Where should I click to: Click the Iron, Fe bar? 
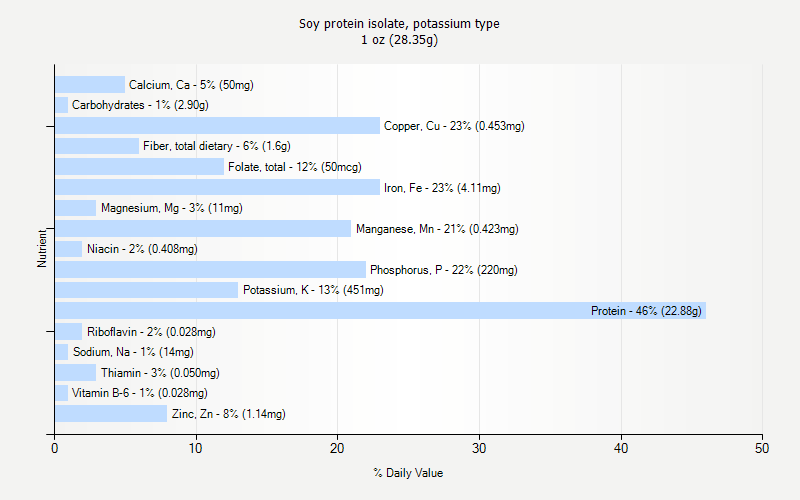[217, 187]
